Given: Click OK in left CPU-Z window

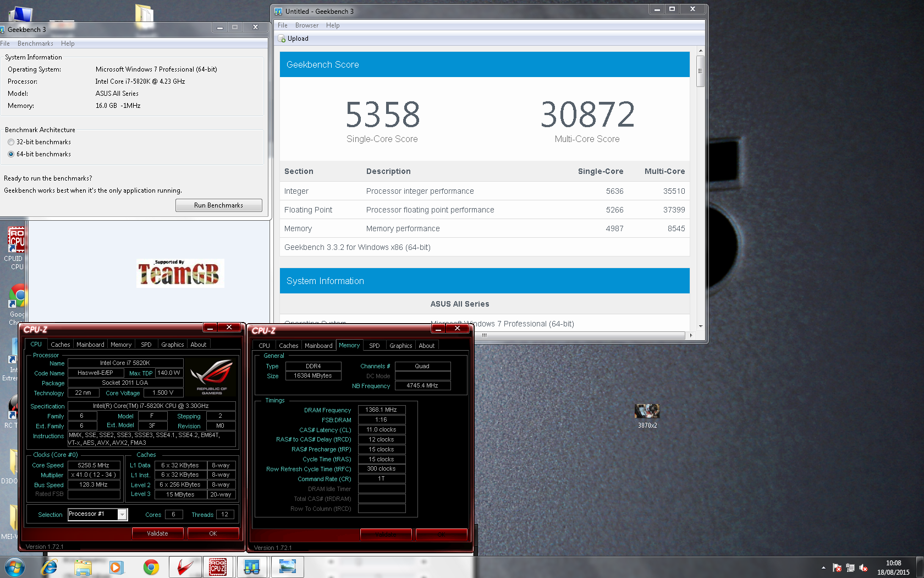Looking at the screenshot, I should pos(213,533).
